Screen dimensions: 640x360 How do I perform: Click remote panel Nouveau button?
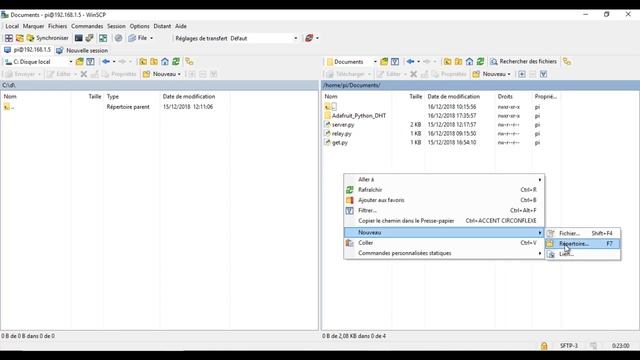click(x=489, y=74)
